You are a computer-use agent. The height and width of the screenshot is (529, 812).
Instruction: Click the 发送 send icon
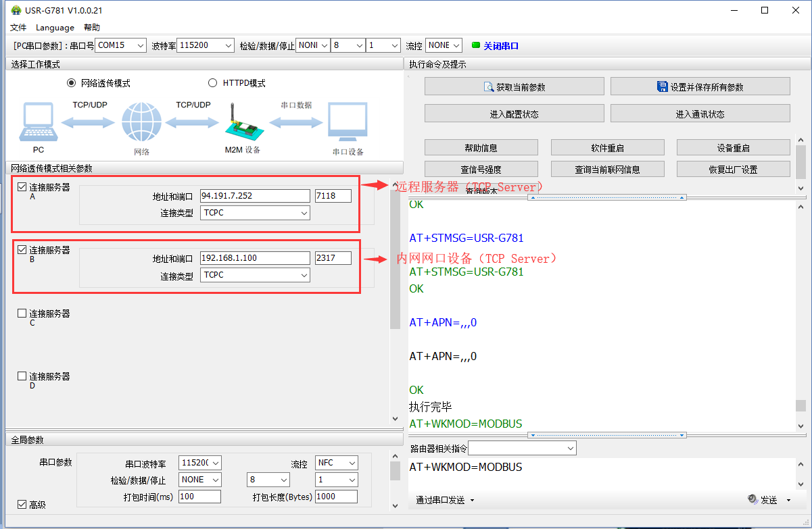[x=753, y=499]
